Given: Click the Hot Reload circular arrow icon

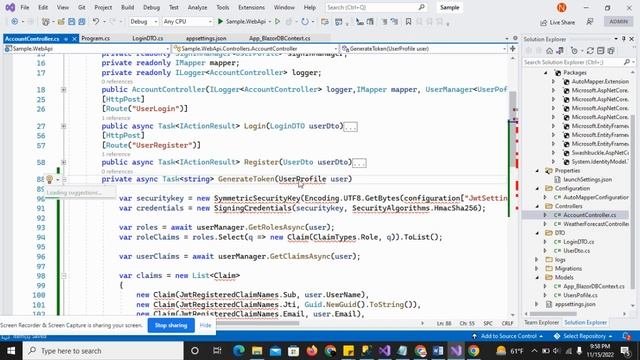Looking at the screenshot, I should click(305, 22).
